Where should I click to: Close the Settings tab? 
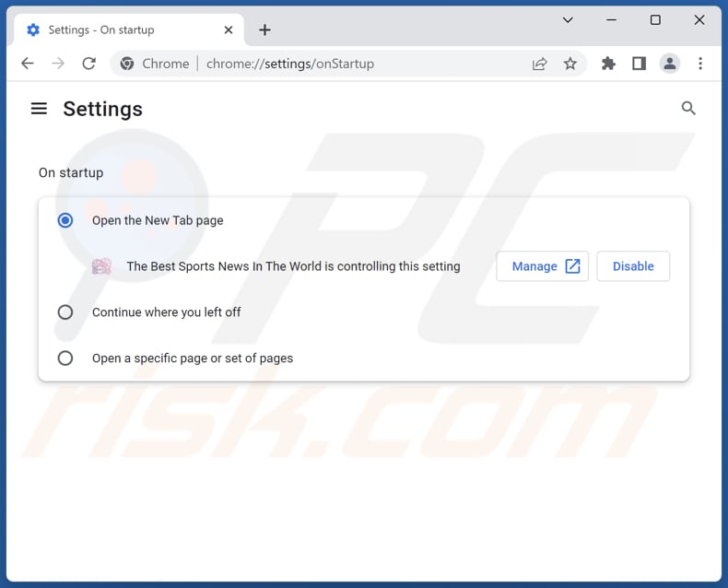[x=229, y=30]
